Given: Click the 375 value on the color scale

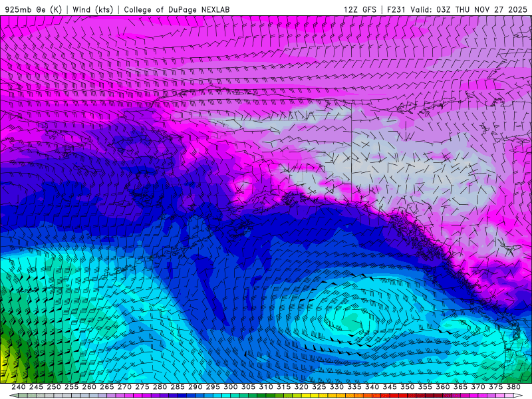Looking at the screenshot, I should pyautogui.click(x=495, y=387).
